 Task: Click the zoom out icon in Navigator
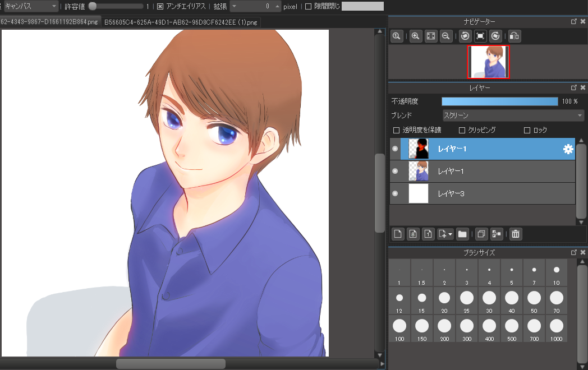[x=447, y=36]
